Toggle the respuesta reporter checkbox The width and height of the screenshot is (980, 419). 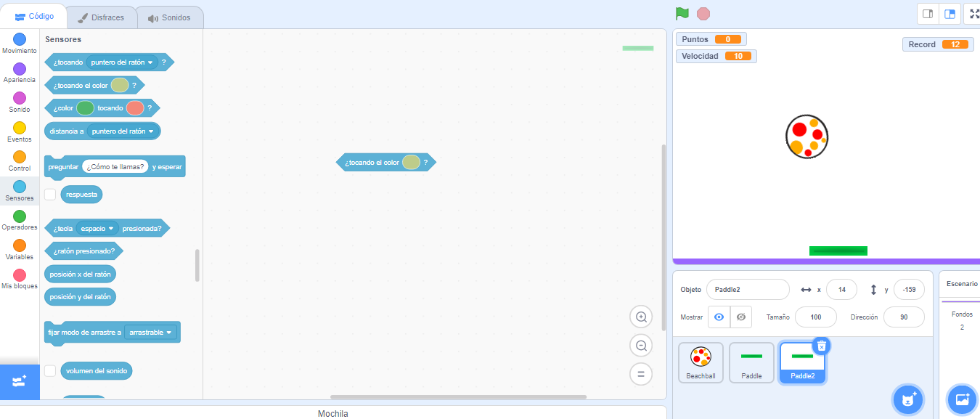(50, 194)
